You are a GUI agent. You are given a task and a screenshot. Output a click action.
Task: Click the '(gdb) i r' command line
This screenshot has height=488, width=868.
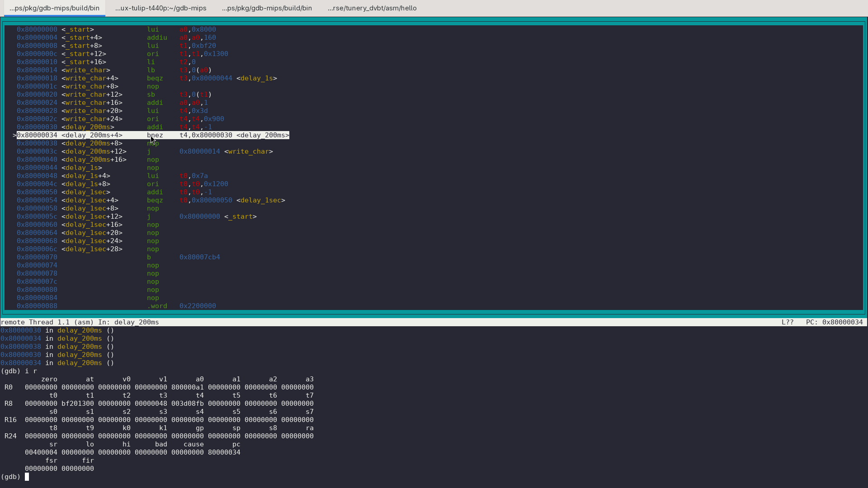19,371
